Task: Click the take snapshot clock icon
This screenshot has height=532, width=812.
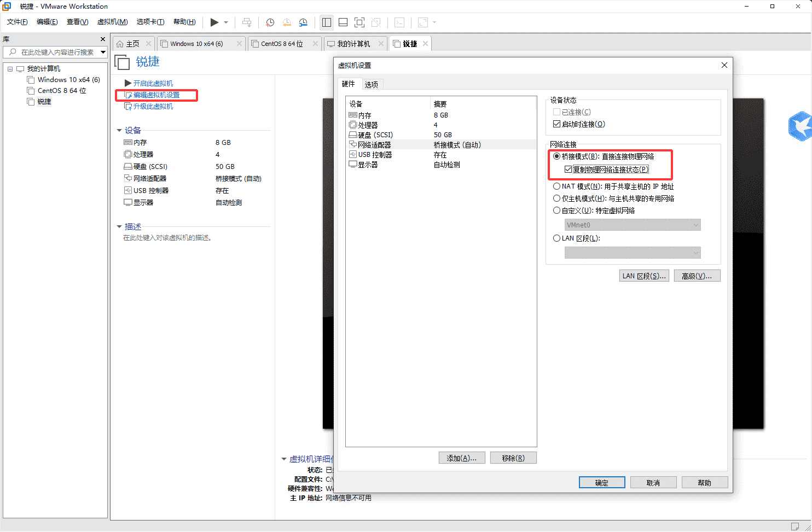Action: (x=270, y=22)
